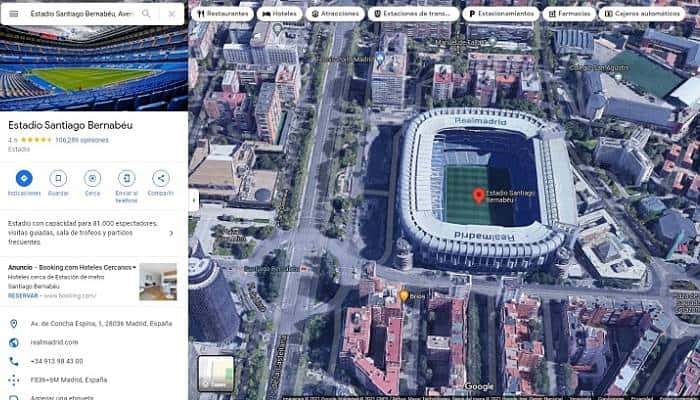Collapse the side panel arrow

point(193,200)
